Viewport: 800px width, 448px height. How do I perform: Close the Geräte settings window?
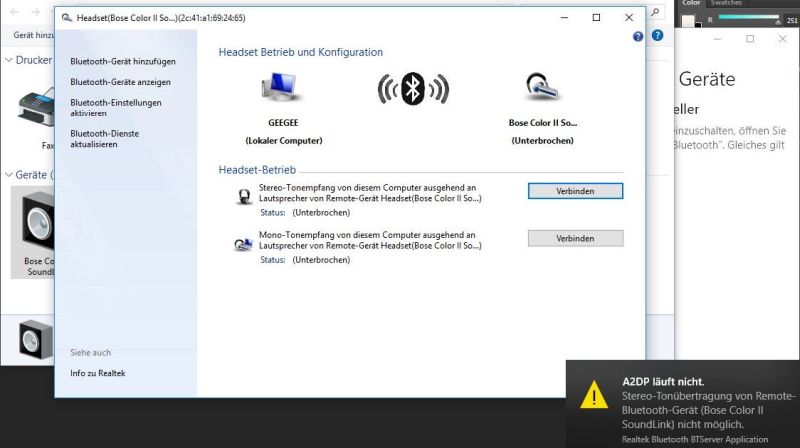(x=783, y=39)
